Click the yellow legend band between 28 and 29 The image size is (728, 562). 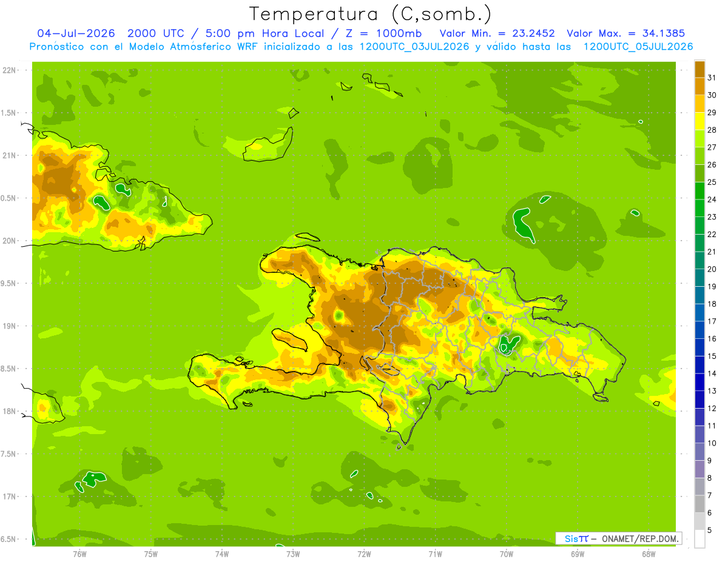pos(699,121)
